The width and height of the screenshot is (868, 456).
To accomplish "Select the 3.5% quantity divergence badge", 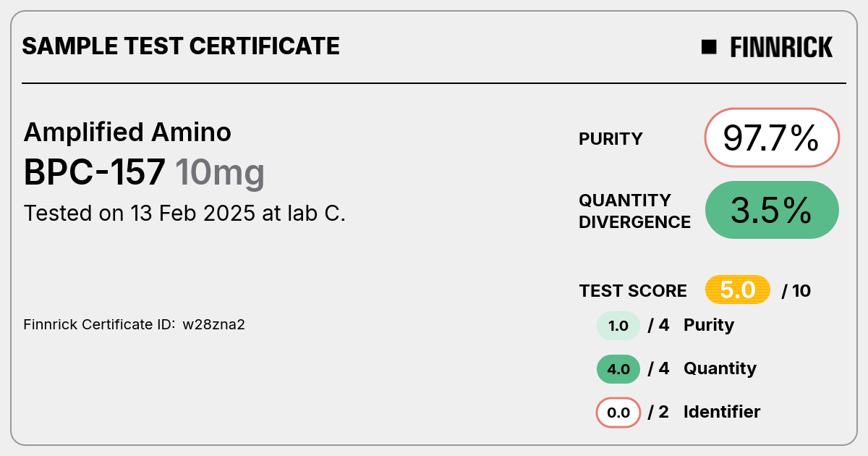I will (772, 210).
